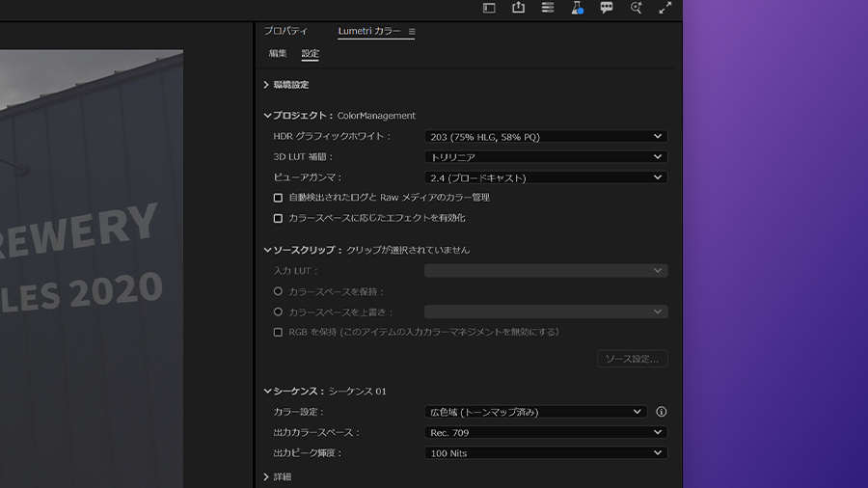
Task: Open the HDR グラフィックホワイト dropdown
Action: pyautogui.click(x=546, y=137)
